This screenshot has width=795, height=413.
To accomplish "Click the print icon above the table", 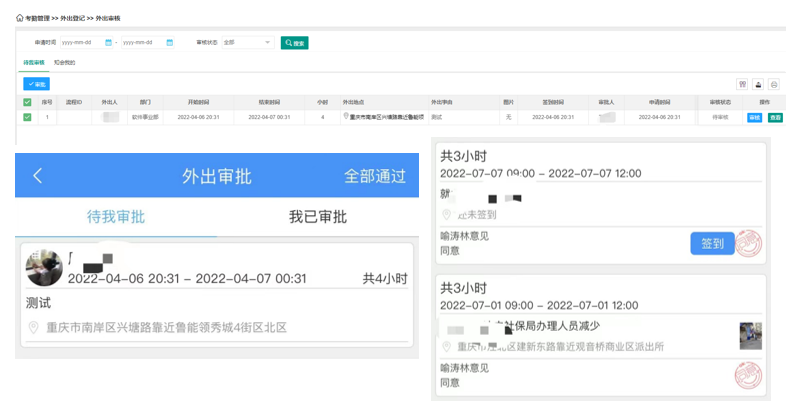I will tap(775, 84).
